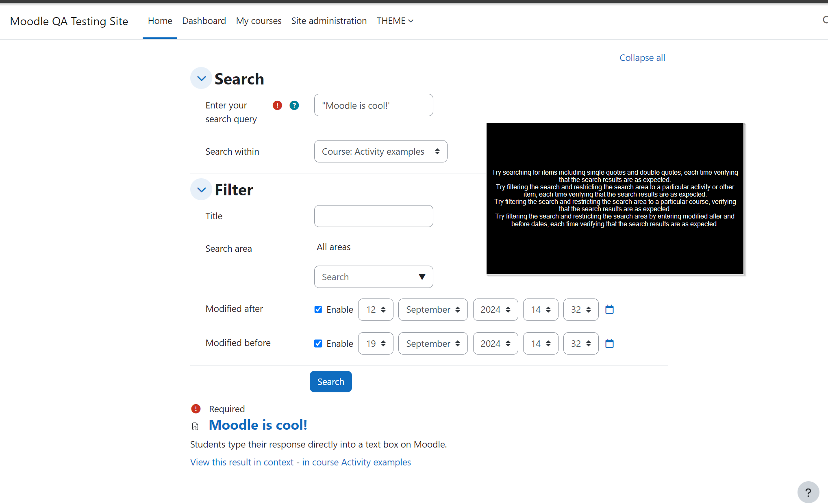
Task: Click the red required icon beside search query
Action: pos(277,106)
